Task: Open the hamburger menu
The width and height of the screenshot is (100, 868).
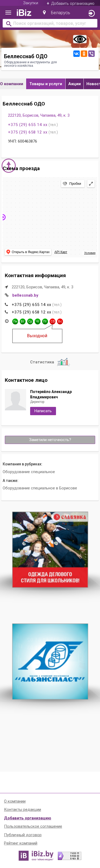Action: tap(9, 13)
